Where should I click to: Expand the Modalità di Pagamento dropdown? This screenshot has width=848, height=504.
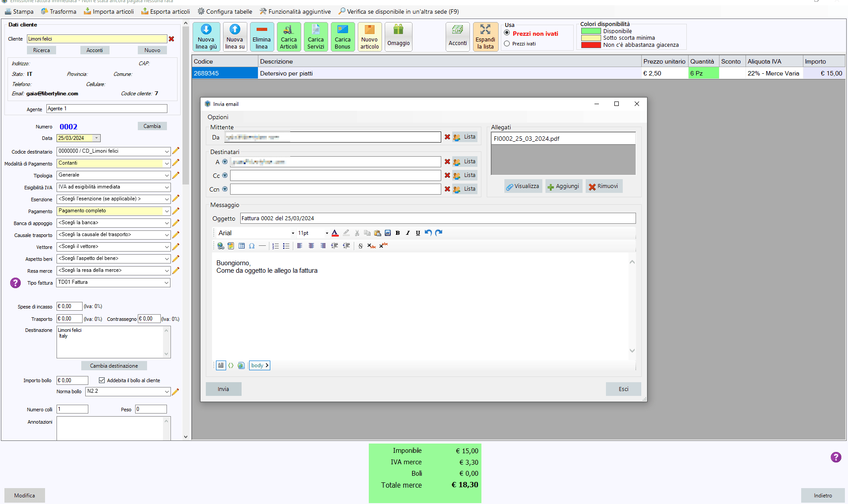tap(167, 163)
